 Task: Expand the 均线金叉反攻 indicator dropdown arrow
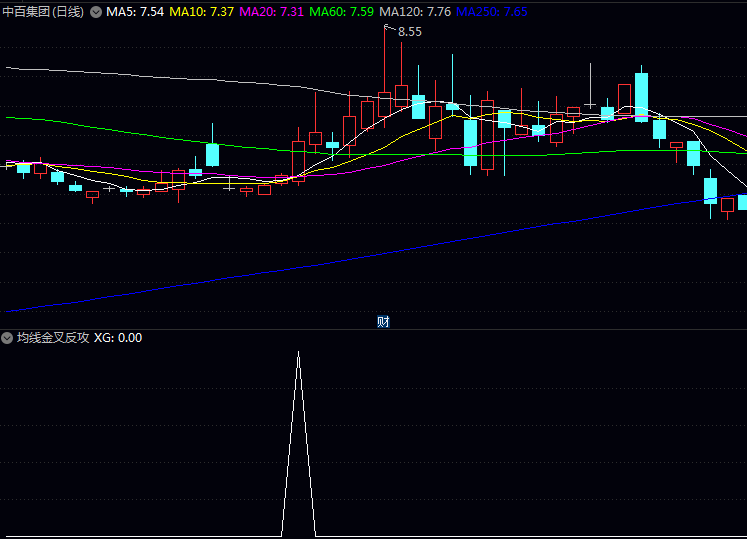(x=8, y=338)
